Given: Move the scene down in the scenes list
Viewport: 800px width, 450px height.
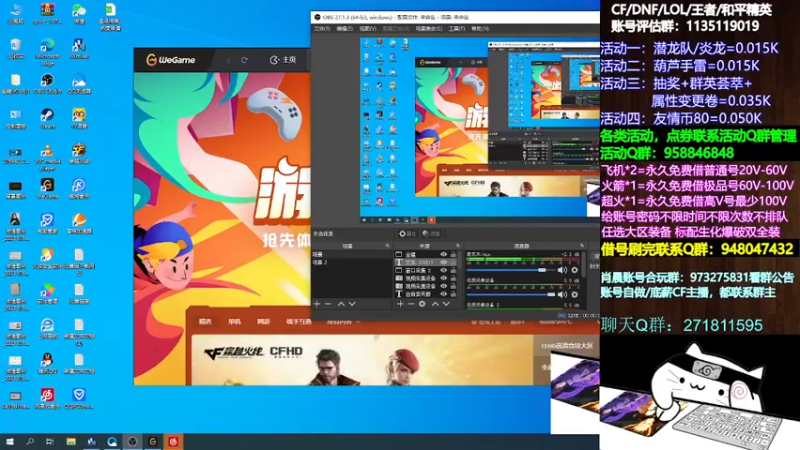Looking at the screenshot, I should click(352, 304).
